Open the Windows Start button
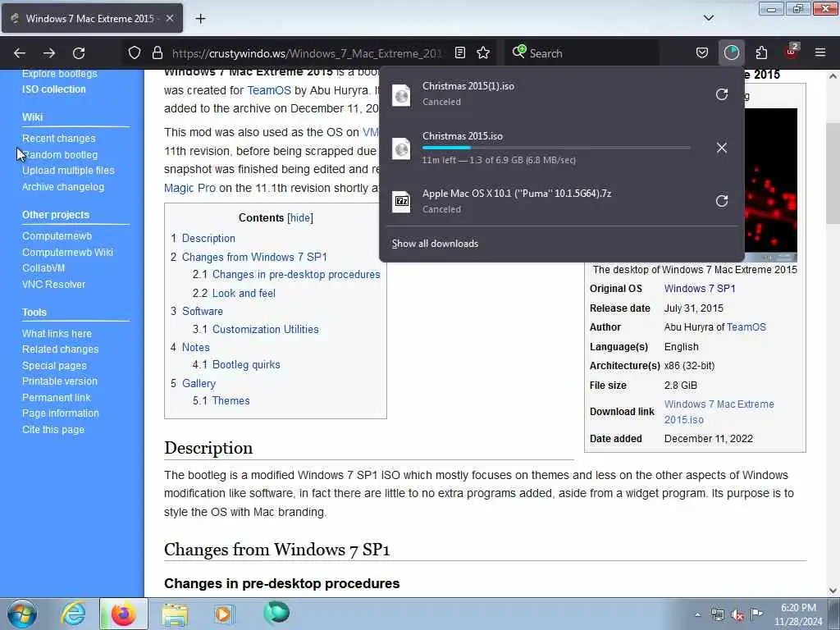The image size is (840, 630). pos(22,614)
